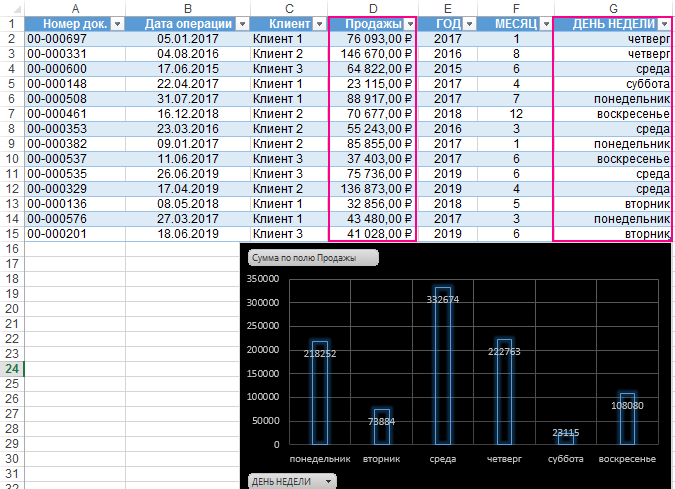Click the воскресенье bar data label 108080
The height and width of the screenshot is (489, 675).
pyautogui.click(x=627, y=406)
